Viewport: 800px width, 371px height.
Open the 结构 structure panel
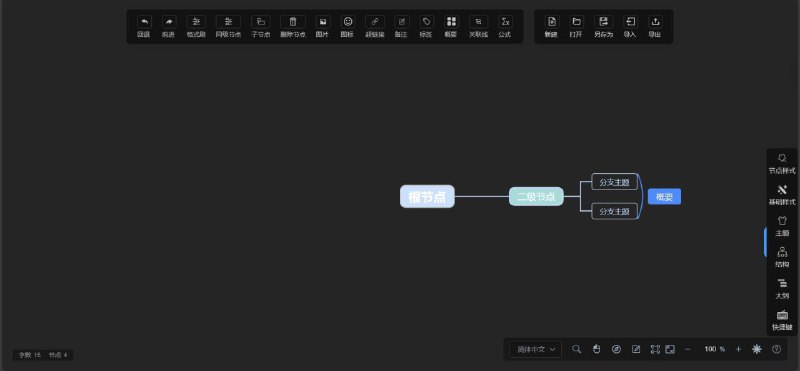[782, 257]
